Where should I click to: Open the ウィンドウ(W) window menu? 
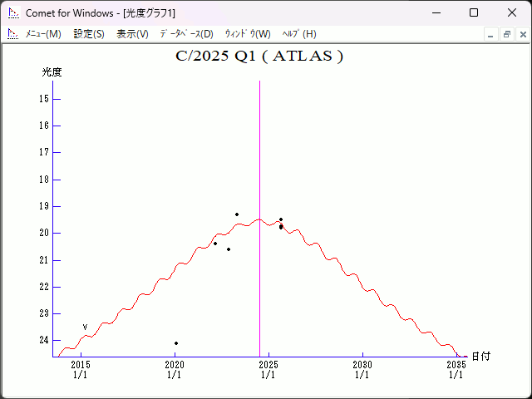coord(248,34)
